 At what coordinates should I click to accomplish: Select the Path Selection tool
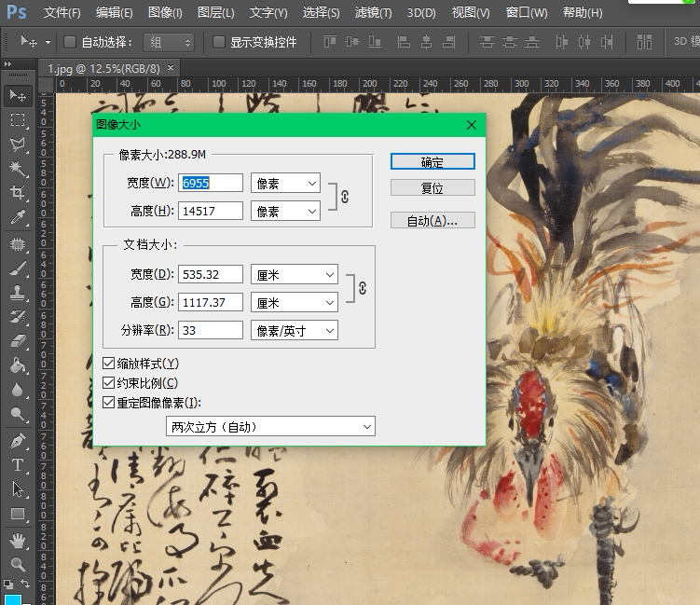tap(18, 489)
